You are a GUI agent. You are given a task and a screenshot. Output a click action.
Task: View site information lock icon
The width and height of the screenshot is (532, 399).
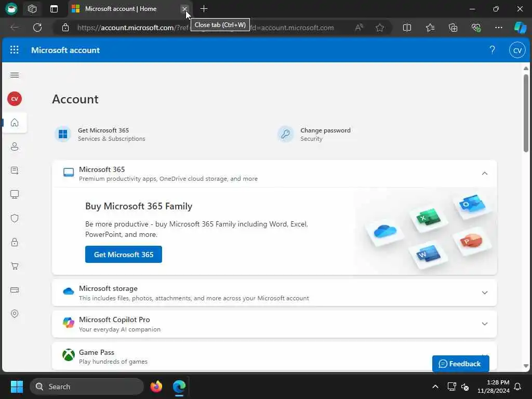click(65, 28)
